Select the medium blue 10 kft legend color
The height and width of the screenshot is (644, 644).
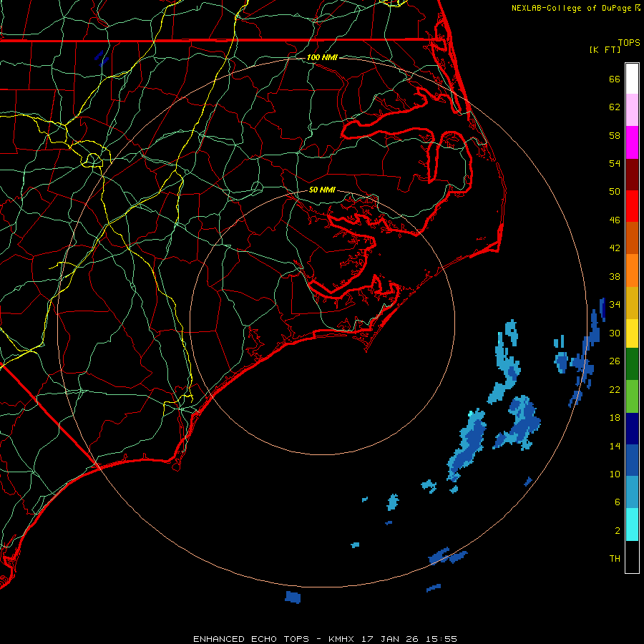coord(632,460)
